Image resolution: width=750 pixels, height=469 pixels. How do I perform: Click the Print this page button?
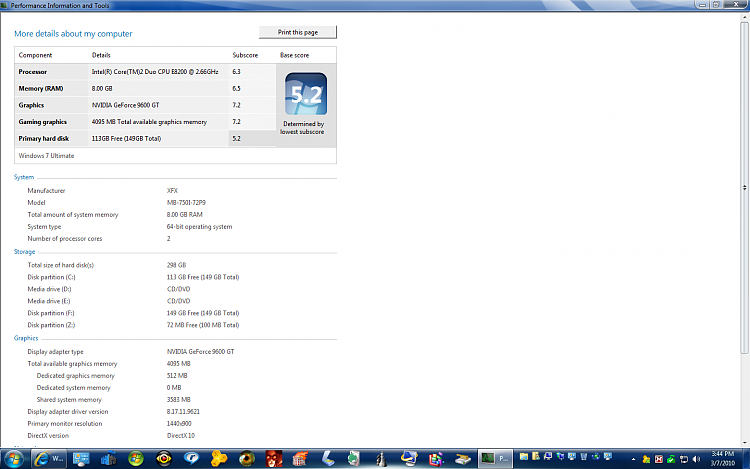tap(298, 32)
